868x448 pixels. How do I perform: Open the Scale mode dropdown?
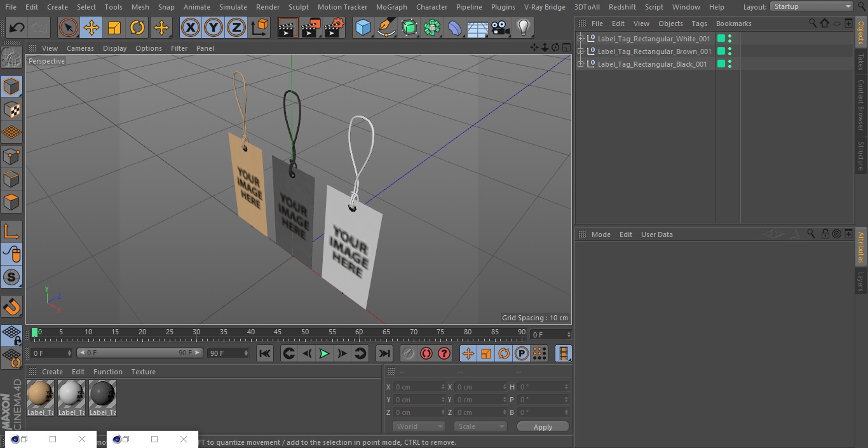pyautogui.click(x=480, y=426)
